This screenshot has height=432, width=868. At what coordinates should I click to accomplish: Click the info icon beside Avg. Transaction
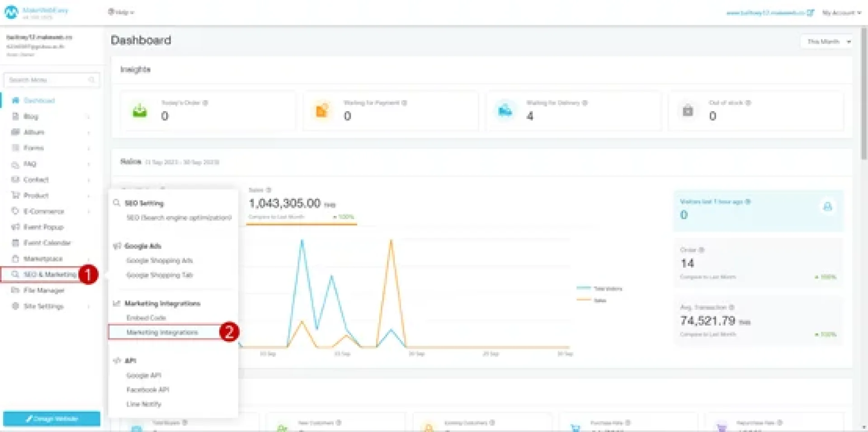731,307
